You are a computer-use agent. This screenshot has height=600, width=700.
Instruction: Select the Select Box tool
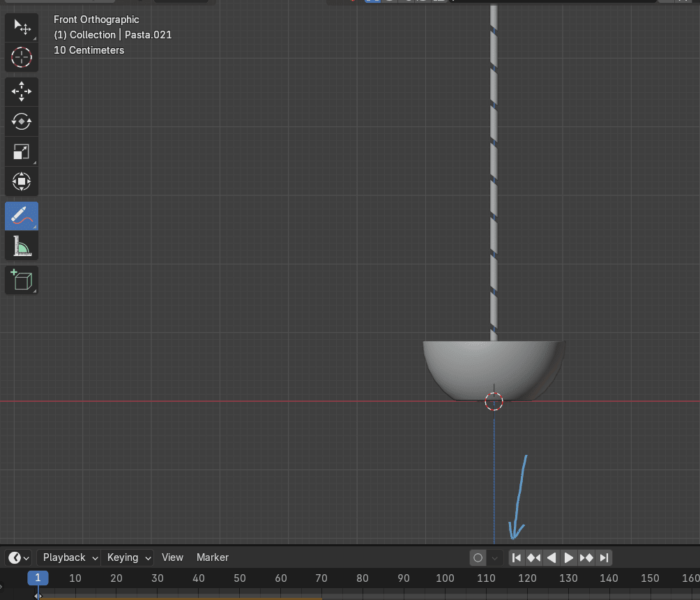(22, 27)
